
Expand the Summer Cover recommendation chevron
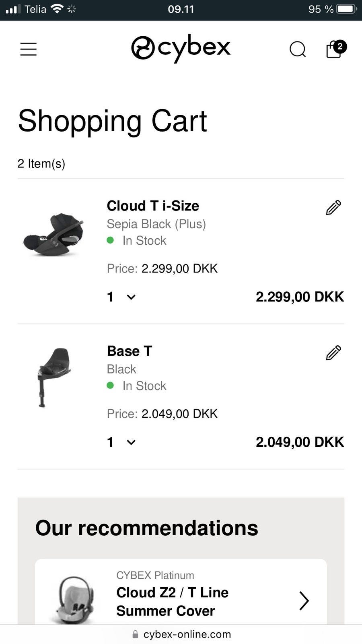[x=304, y=601]
